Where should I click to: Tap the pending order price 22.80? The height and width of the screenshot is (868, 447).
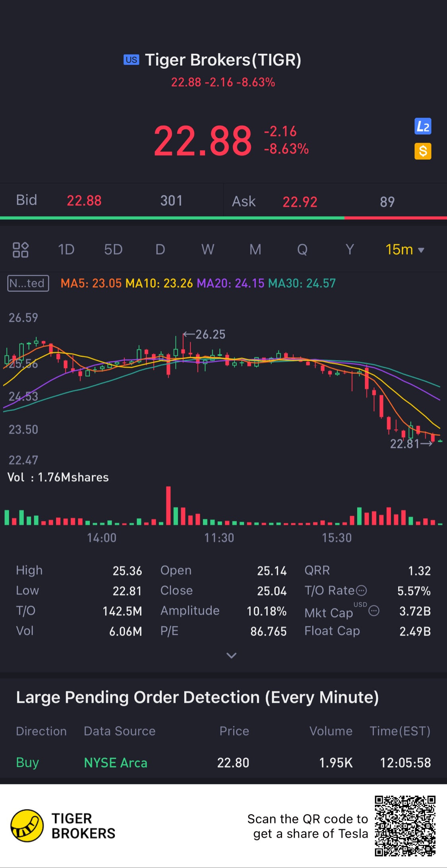point(233,763)
